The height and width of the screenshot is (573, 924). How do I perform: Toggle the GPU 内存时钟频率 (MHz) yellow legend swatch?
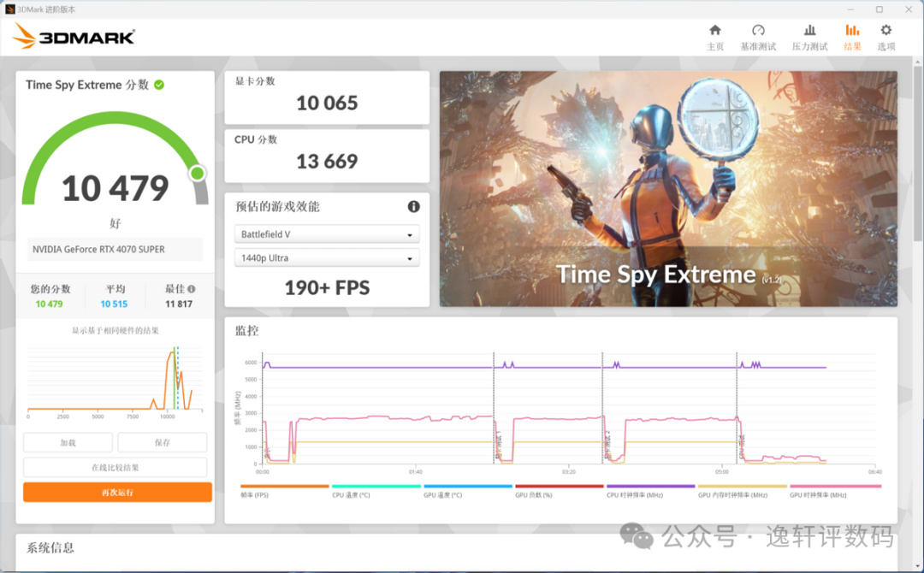(743, 487)
